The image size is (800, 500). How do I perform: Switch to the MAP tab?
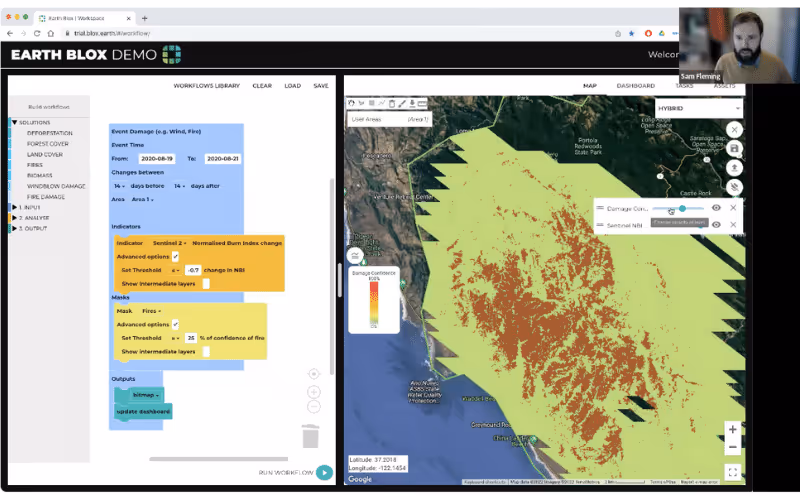[590, 86]
